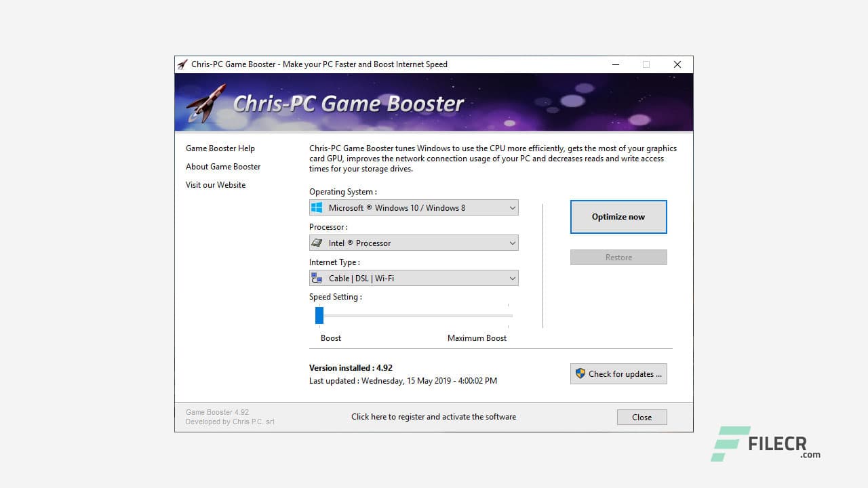
Task: Expand Processor list with its arrow
Action: 513,243
